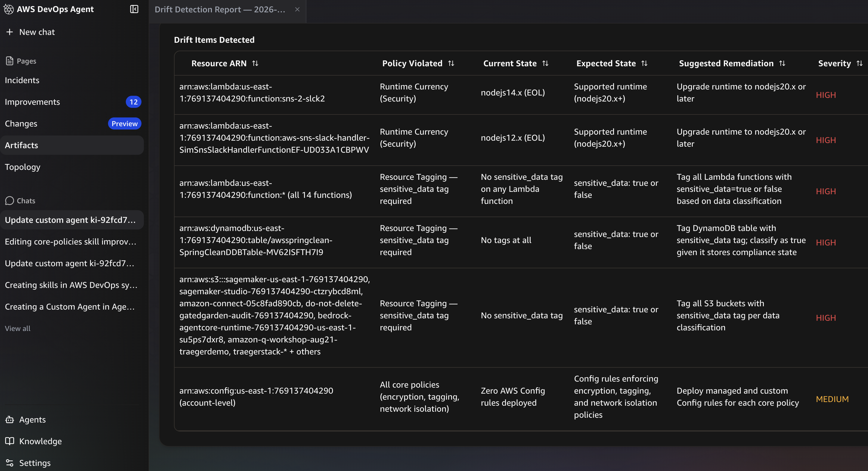868x471 pixels.
Task: Click the MEDIUM severity label
Action: pyautogui.click(x=832, y=399)
